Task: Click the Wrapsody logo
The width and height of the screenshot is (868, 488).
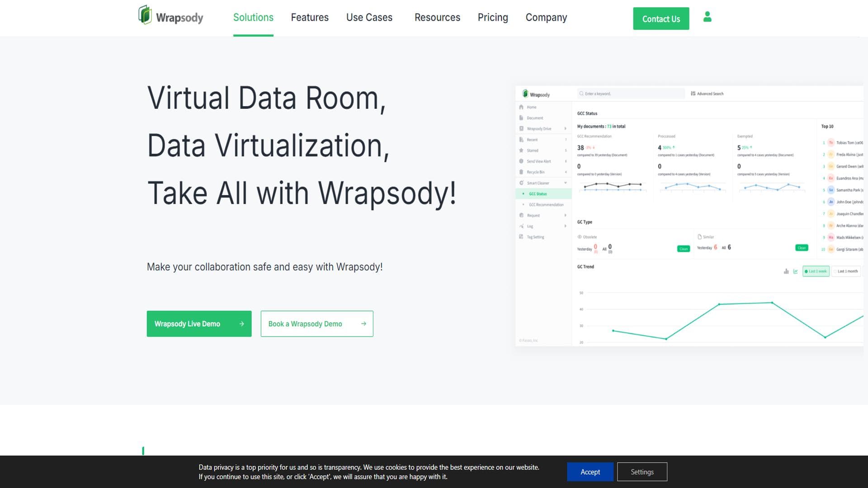Action: (171, 15)
